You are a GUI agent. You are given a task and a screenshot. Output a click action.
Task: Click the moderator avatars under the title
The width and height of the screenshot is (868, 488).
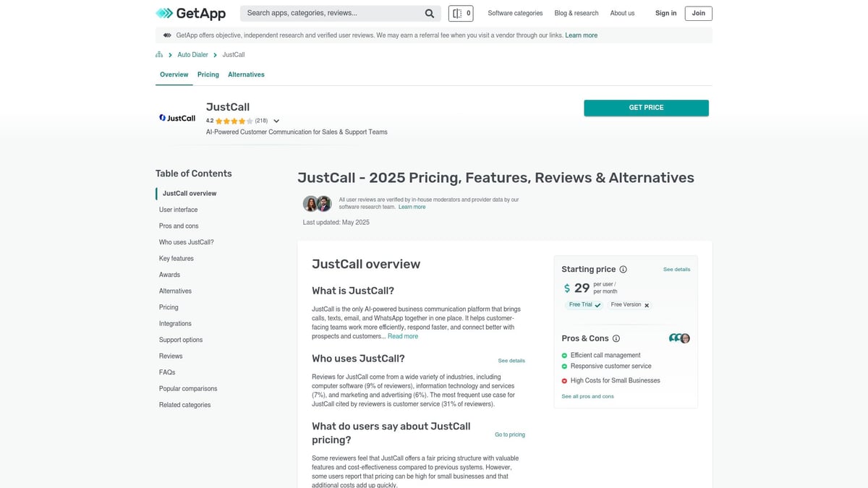(x=317, y=203)
